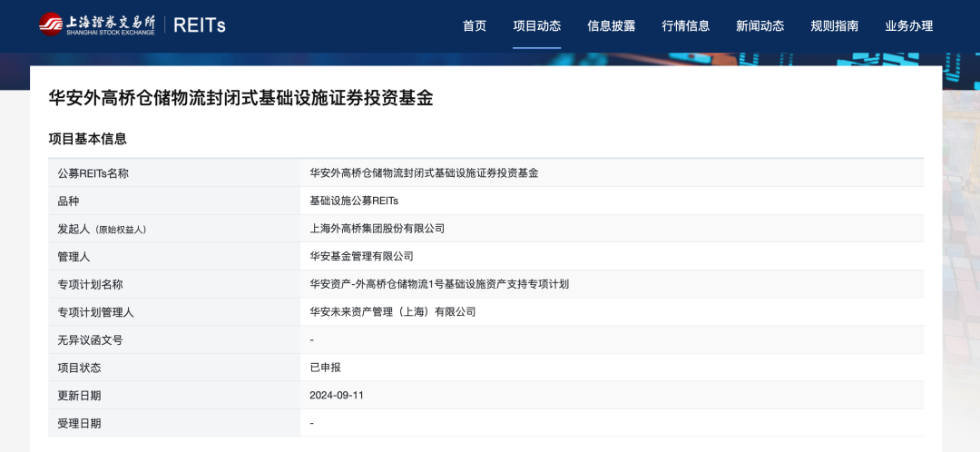
Task: Click the 2024-09-11 date value
Action: tap(337, 395)
